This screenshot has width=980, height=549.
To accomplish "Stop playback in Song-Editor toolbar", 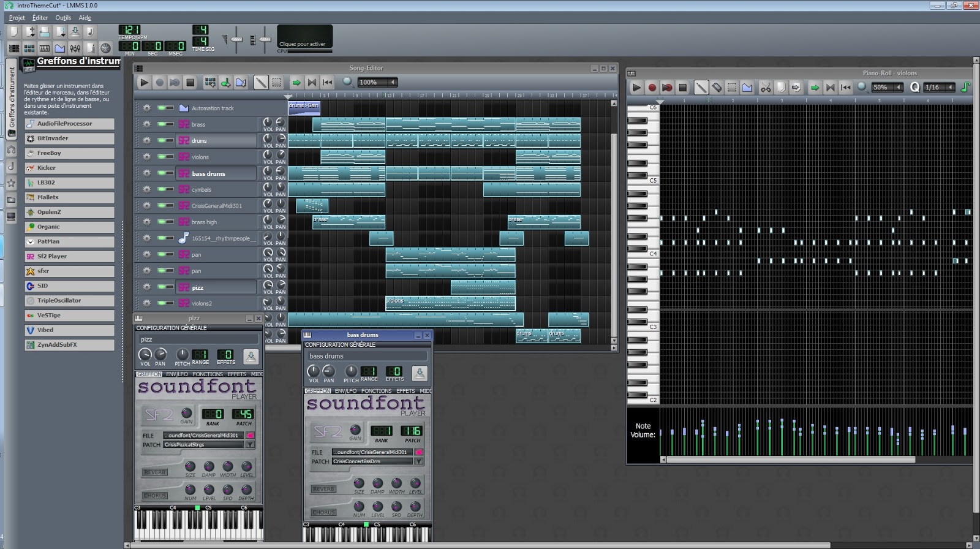I will pos(190,82).
